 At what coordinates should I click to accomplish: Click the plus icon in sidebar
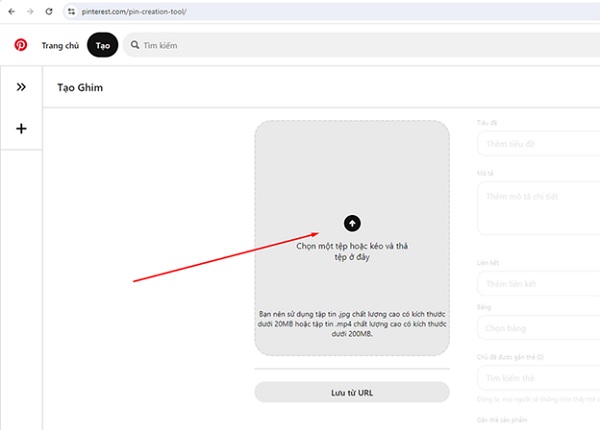(21, 128)
